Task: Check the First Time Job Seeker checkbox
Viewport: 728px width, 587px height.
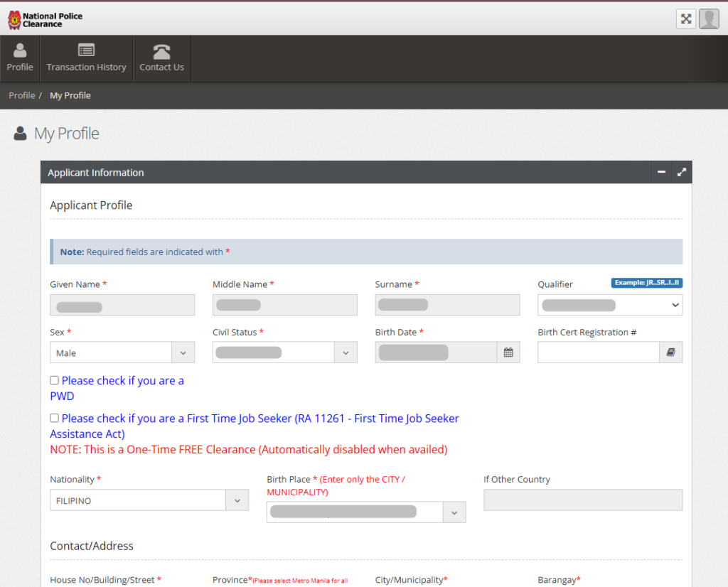Action: [54, 418]
